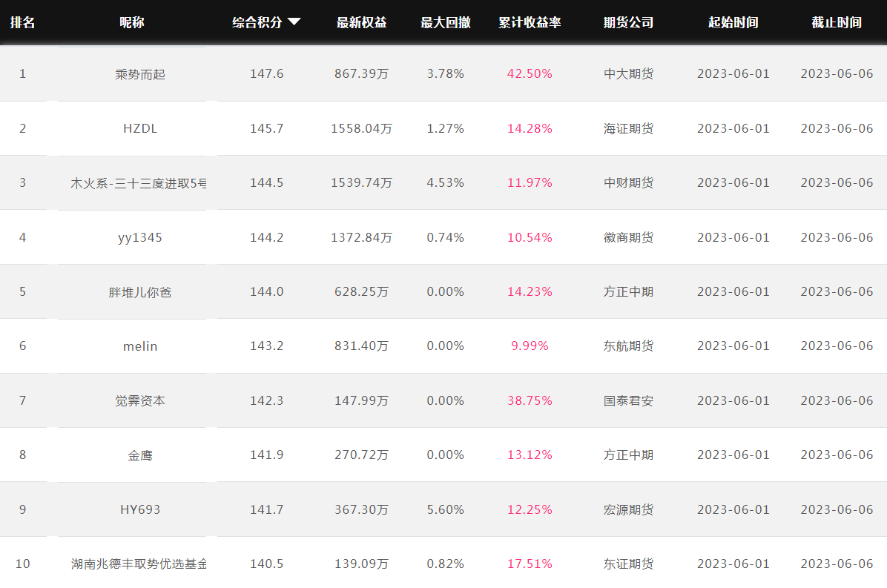Click the drawdown value 1.27%
This screenshot has width=887, height=588.
point(446,129)
